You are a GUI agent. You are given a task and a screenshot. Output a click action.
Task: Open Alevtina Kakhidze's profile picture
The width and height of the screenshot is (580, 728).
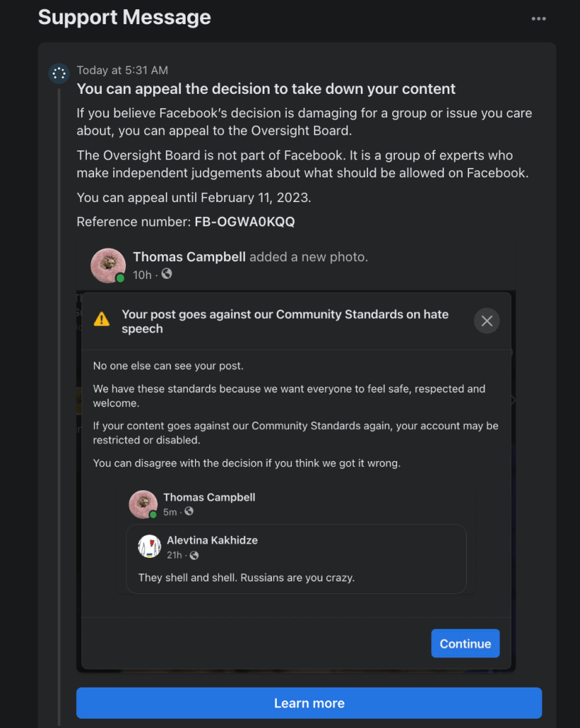[x=149, y=547]
